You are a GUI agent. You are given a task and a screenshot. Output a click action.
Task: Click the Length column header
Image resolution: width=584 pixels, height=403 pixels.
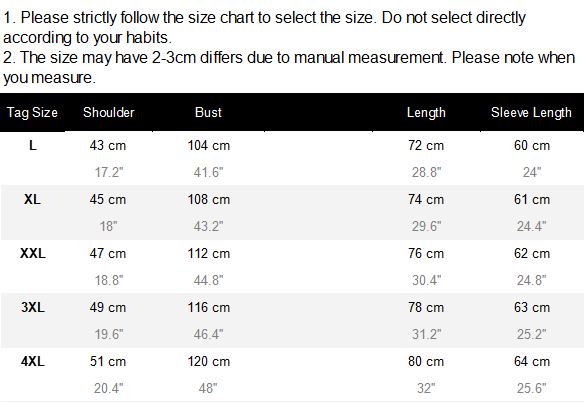click(x=426, y=113)
